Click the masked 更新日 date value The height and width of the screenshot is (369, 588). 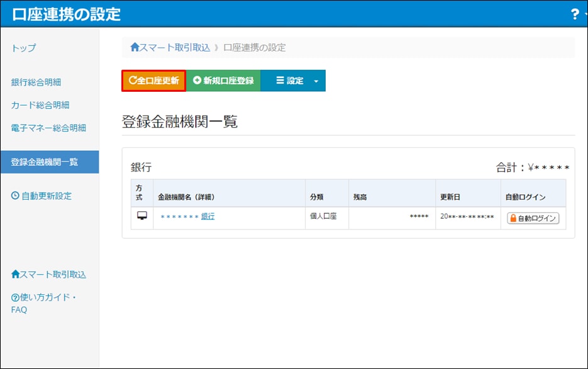(467, 216)
